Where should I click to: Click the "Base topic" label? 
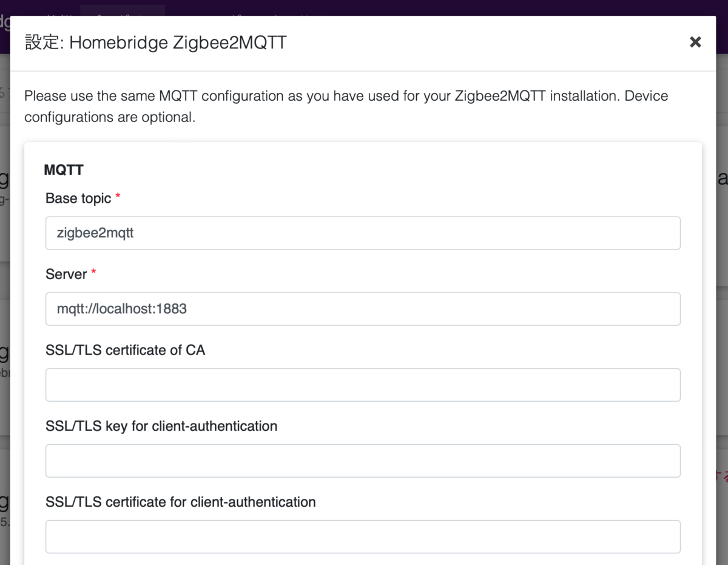tap(78, 198)
